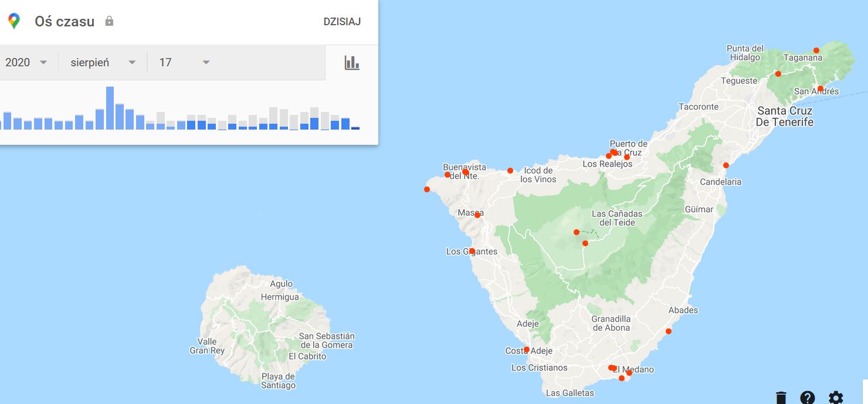Select the red dot south of Tegueste
The image size is (868, 404).
(x=778, y=74)
